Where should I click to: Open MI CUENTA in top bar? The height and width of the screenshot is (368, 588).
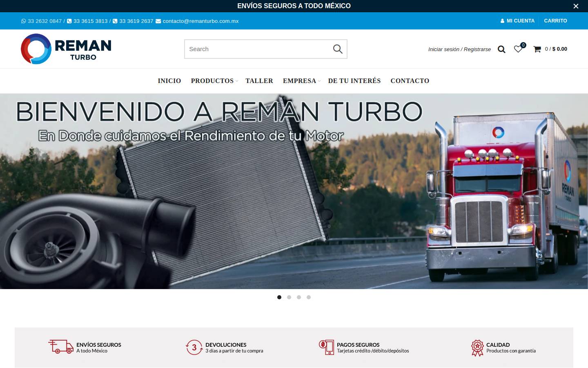click(520, 21)
